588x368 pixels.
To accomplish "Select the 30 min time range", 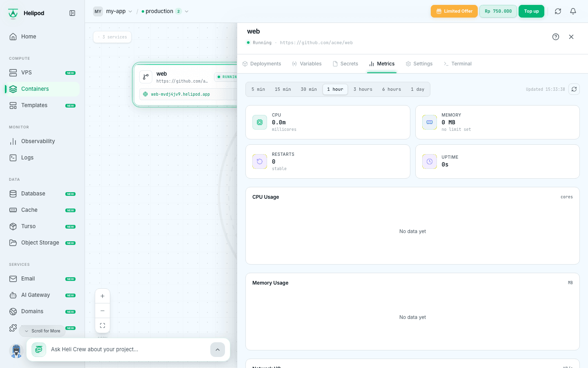I will pyautogui.click(x=309, y=90).
